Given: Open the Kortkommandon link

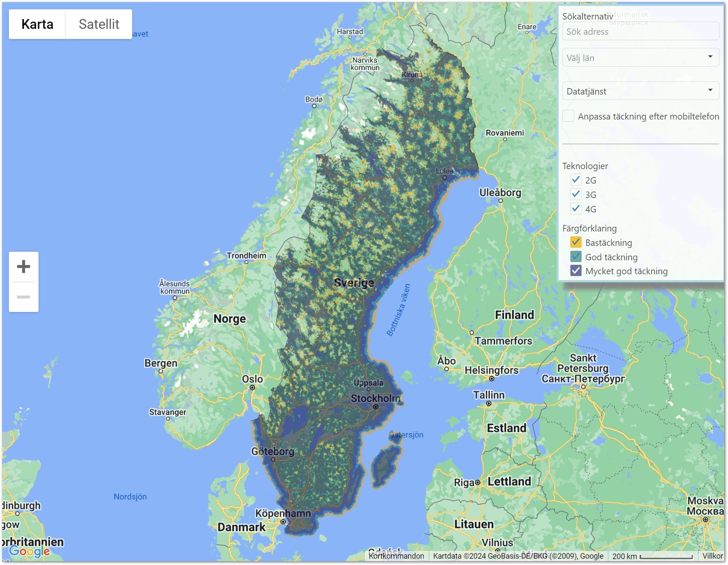Looking at the screenshot, I should 396,556.
